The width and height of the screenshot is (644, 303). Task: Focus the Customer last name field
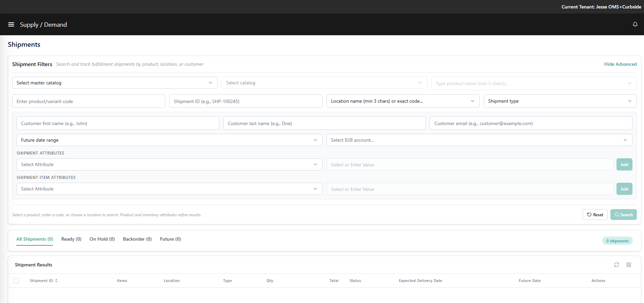coord(324,123)
